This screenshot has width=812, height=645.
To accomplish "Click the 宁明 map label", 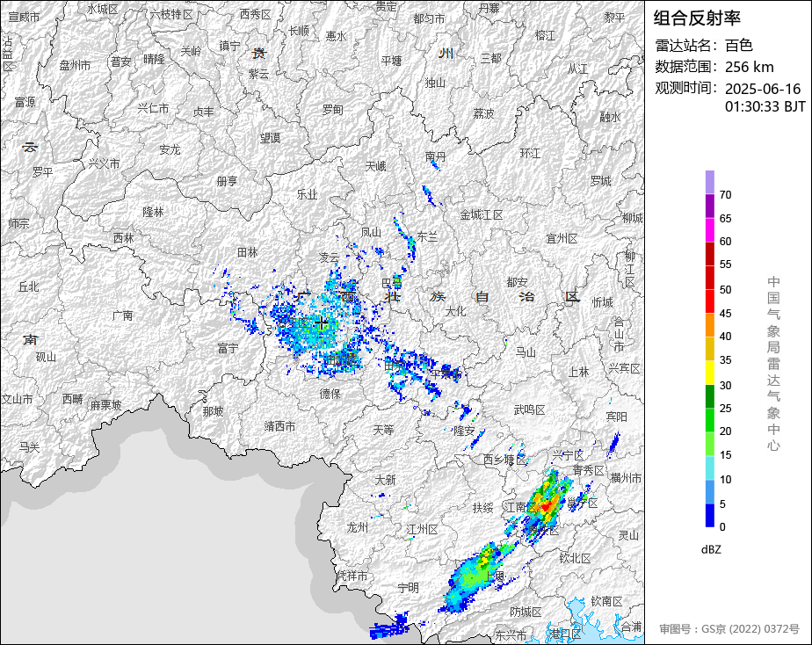I will pyautogui.click(x=408, y=588).
